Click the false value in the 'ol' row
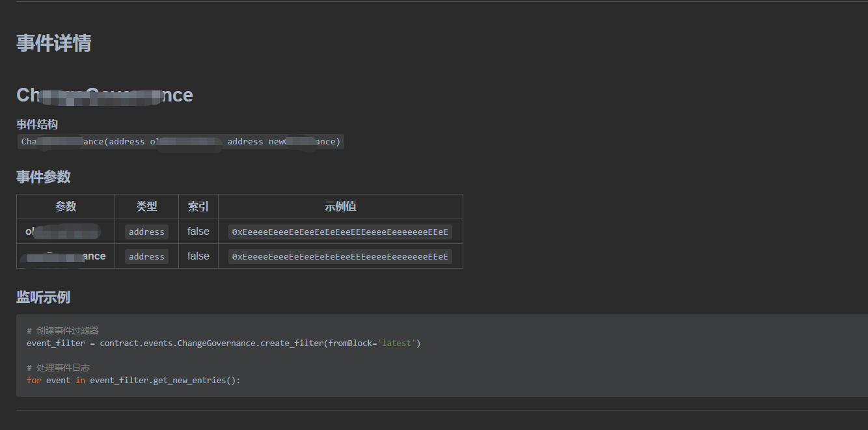868x430 pixels. (198, 232)
